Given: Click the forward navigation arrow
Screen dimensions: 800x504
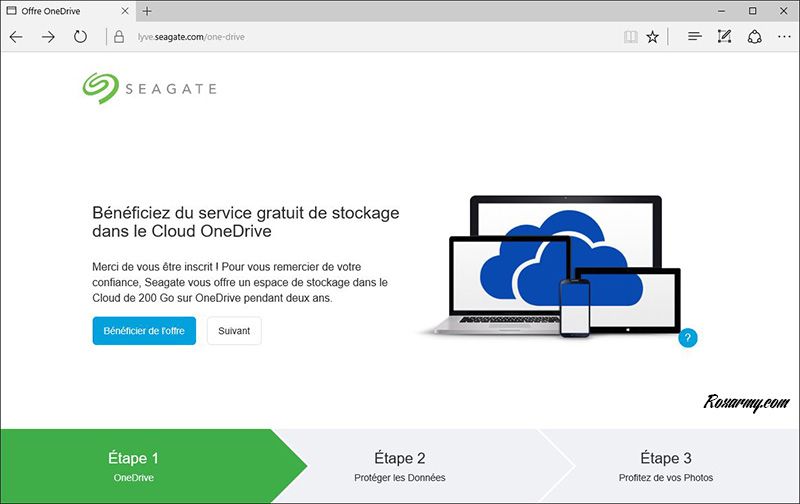Looking at the screenshot, I should pyautogui.click(x=48, y=37).
